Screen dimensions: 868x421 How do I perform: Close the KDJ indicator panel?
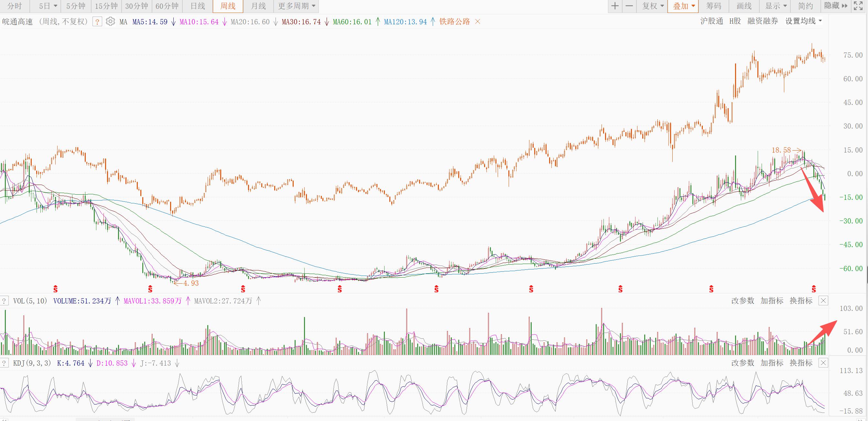[823, 363]
